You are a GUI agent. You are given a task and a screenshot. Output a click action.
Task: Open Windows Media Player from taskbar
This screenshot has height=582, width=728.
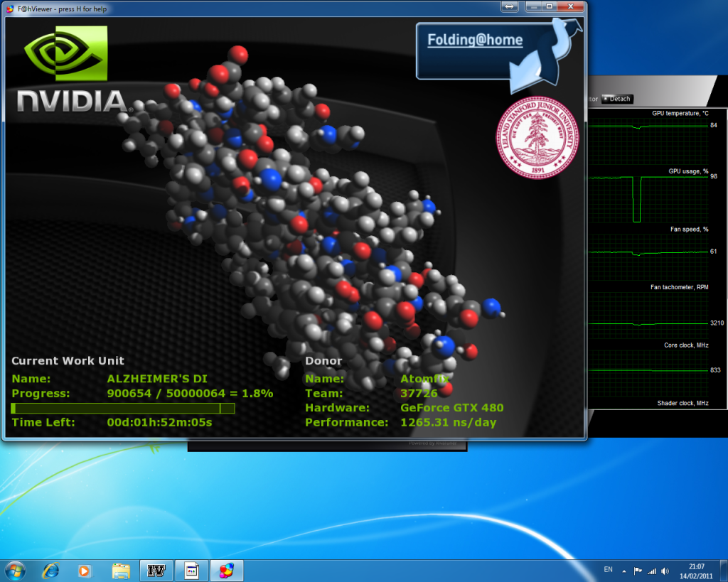point(85,571)
